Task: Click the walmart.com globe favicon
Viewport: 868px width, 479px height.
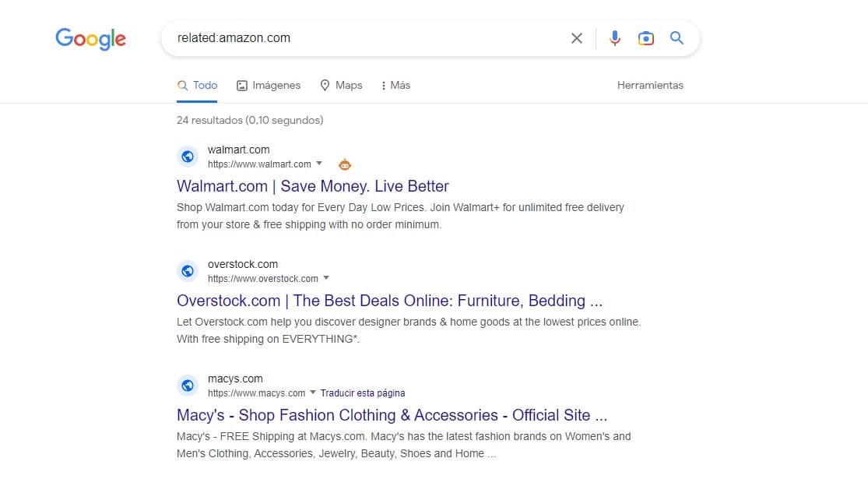Action: pyautogui.click(x=188, y=156)
